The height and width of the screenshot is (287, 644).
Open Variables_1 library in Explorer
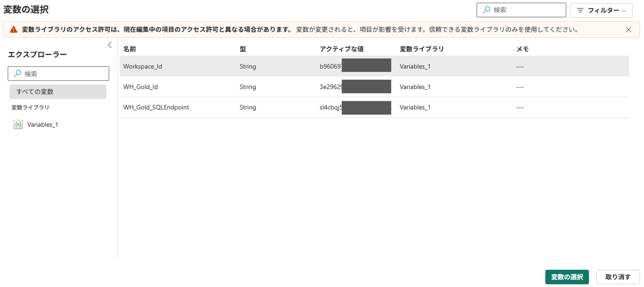pos(42,124)
